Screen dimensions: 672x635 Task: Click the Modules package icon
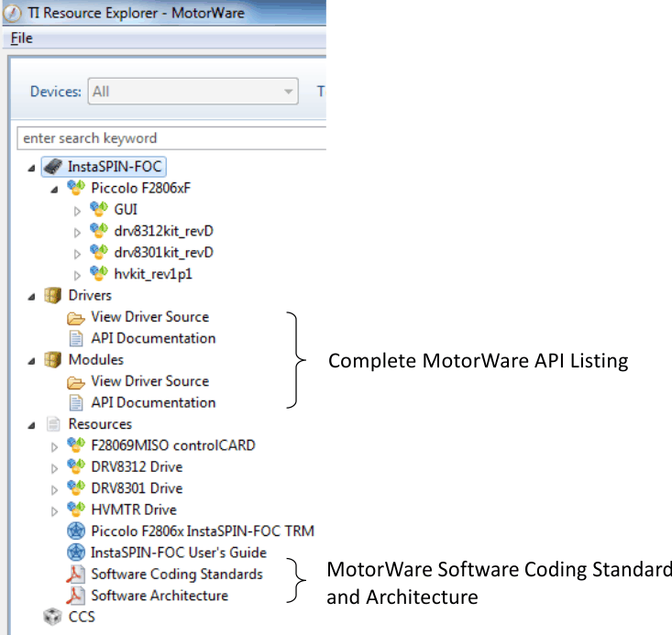click(x=53, y=359)
